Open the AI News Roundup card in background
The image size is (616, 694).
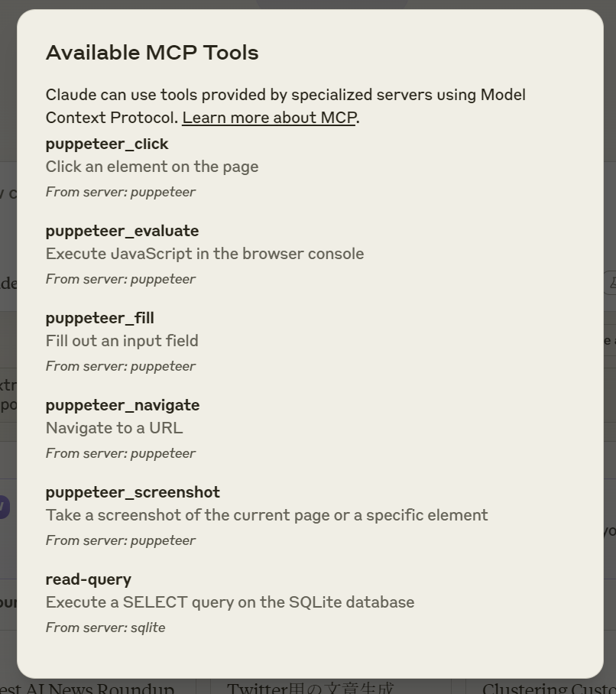click(86, 688)
